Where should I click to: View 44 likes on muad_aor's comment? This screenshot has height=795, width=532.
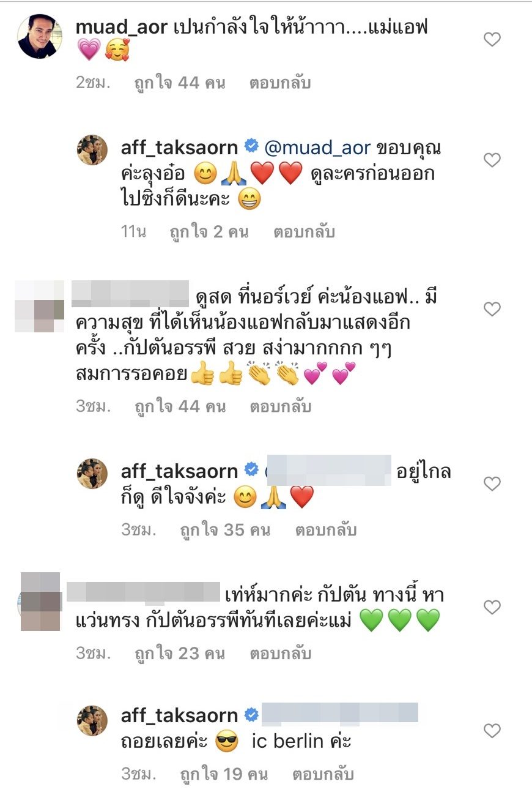180,83
